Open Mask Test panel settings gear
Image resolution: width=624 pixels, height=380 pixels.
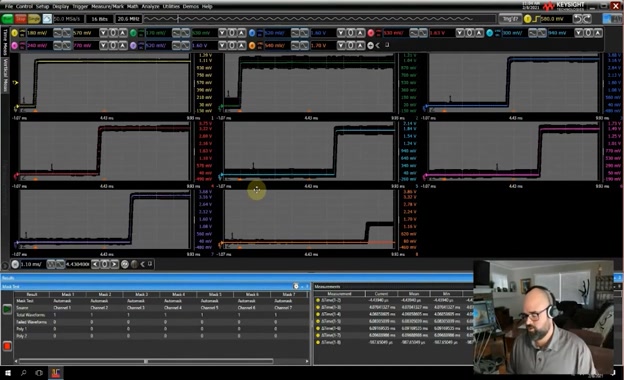296,286
